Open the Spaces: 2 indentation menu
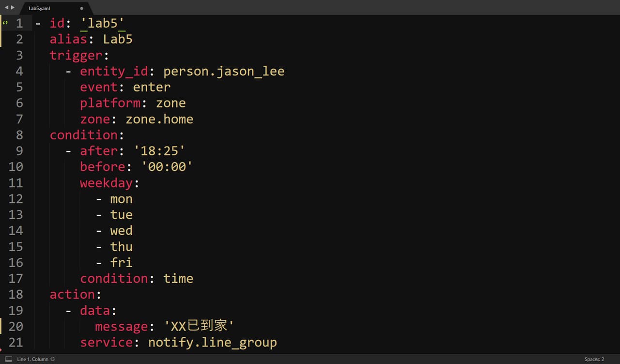The height and width of the screenshot is (364, 620). coord(594,359)
